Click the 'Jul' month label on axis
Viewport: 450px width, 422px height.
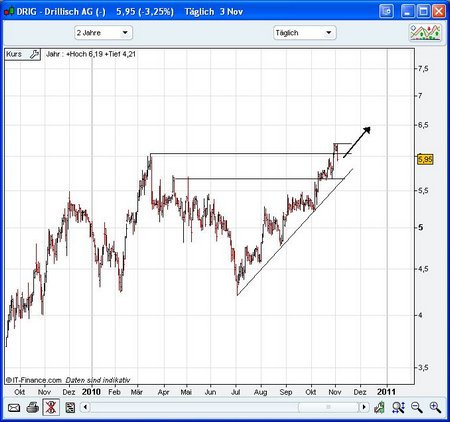tap(235, 392)
